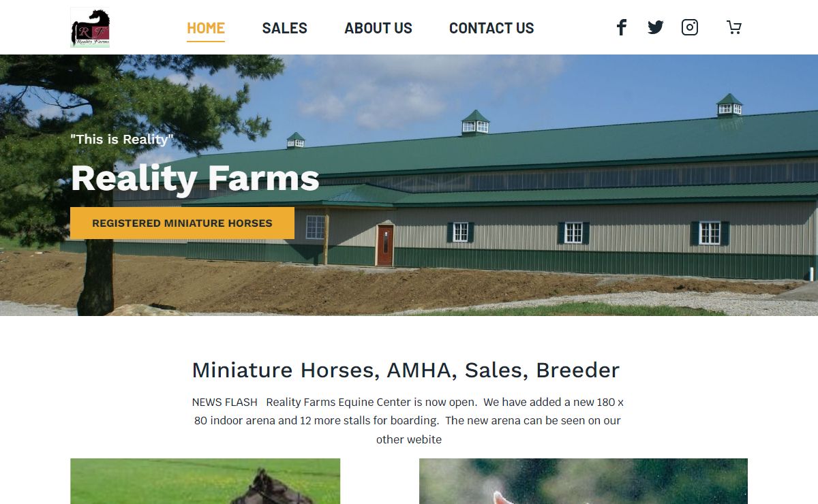
Task: Open the CONTACT US page
Action: click(491, 28)
